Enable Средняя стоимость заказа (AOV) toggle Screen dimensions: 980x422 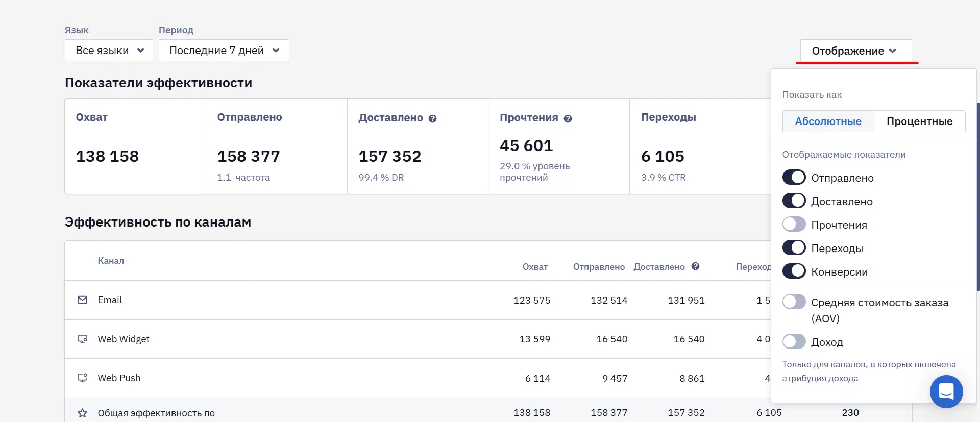[x=794, y=302]
